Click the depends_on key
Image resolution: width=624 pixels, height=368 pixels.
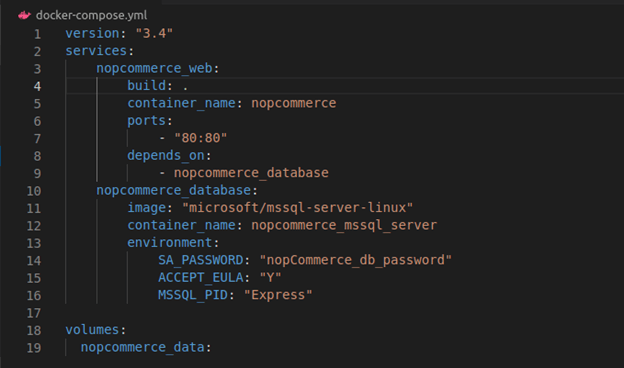166,155
